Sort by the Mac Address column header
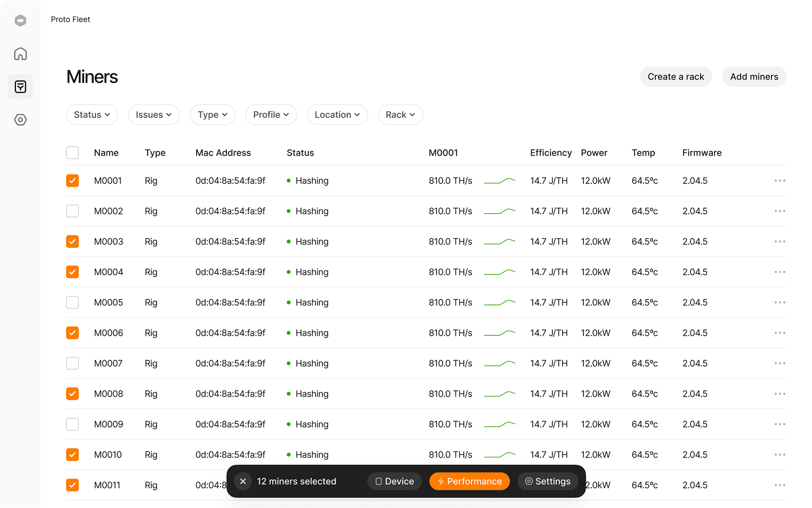 tap(223, 153)
